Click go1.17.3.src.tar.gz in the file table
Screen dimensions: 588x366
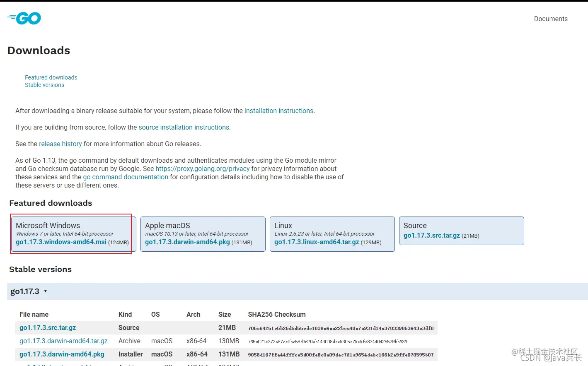point(48,327)
